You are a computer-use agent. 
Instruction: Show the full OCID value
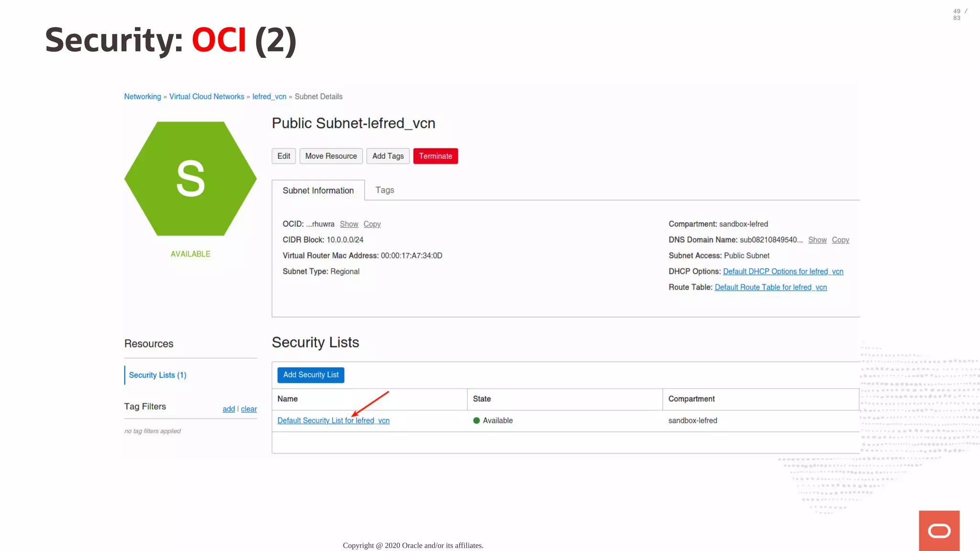pyautogui.click(x=349, y=224)
